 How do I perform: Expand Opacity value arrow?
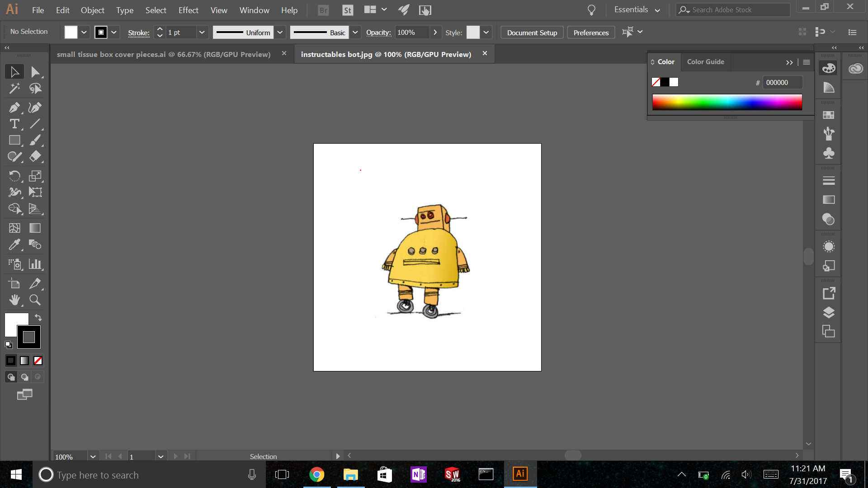pos(435,33)
